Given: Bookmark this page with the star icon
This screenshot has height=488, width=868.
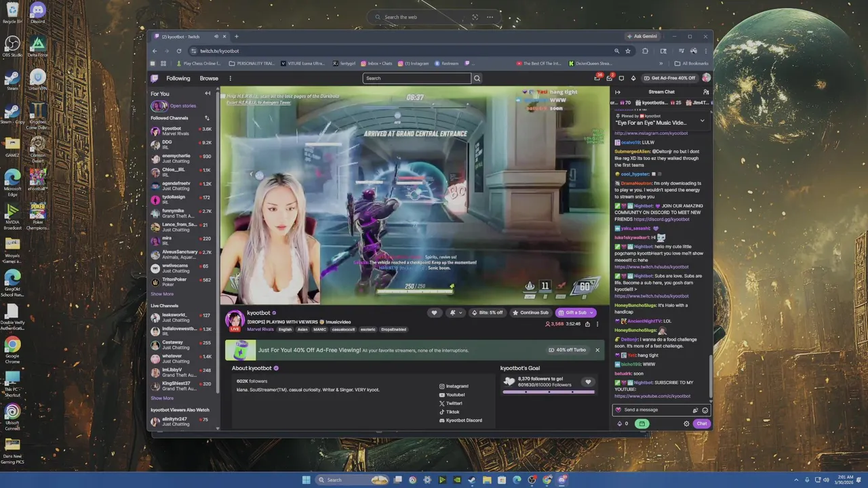Looking at the screenshot, I should [x=628, y=51].
